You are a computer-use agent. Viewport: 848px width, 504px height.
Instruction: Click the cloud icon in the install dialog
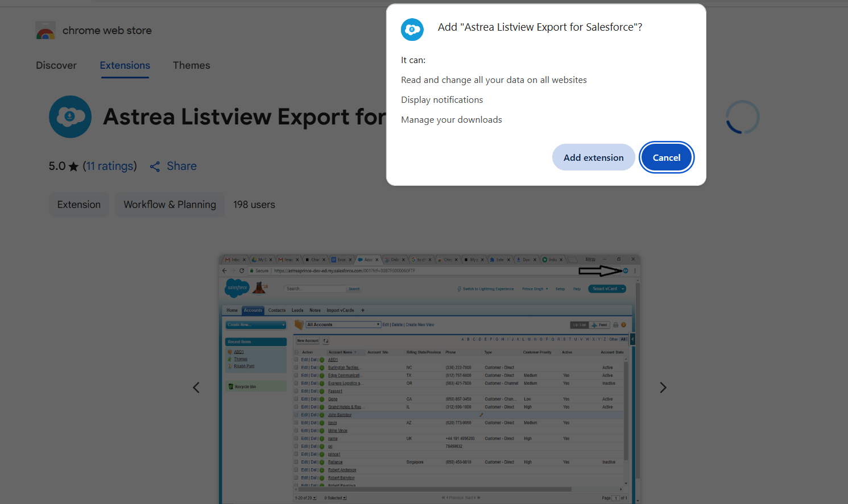click(412, 30)
